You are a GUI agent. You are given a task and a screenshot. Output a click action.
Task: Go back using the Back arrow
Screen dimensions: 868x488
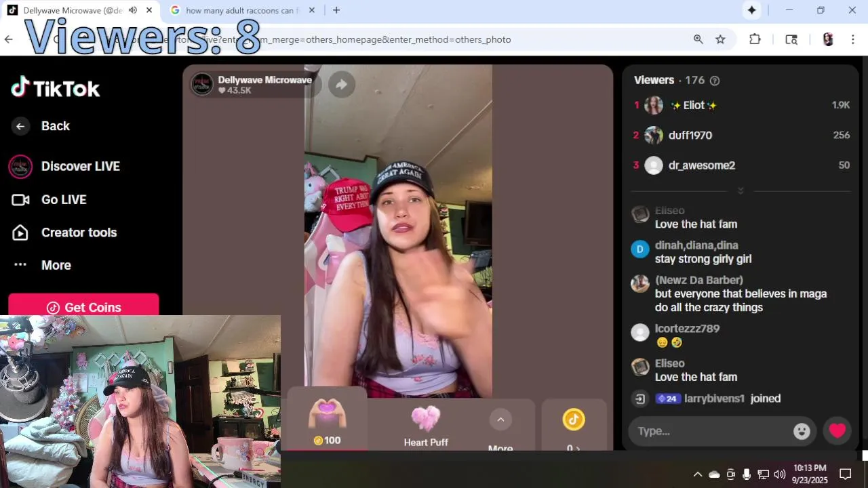pos(20,126)
